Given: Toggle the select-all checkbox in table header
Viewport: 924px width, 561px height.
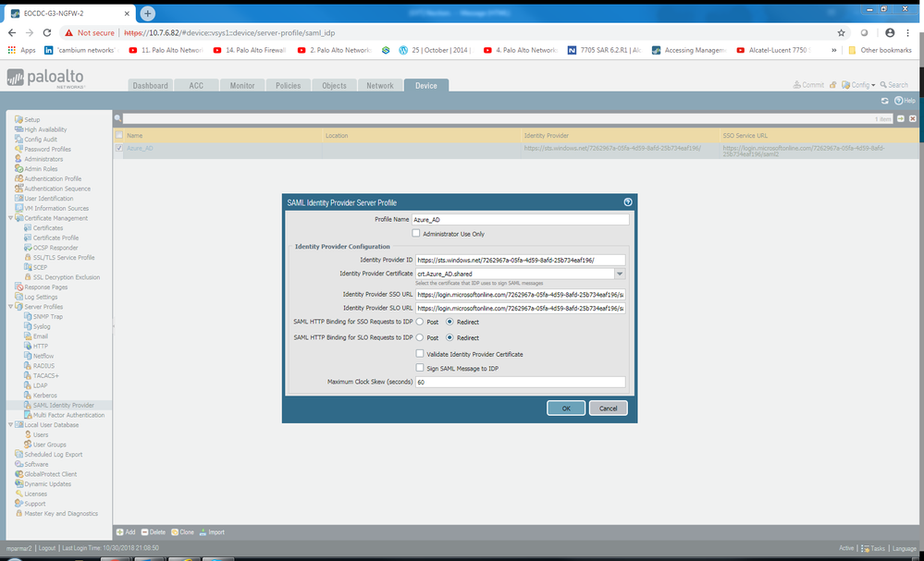Looking at the screenshot, I should 119,135.
